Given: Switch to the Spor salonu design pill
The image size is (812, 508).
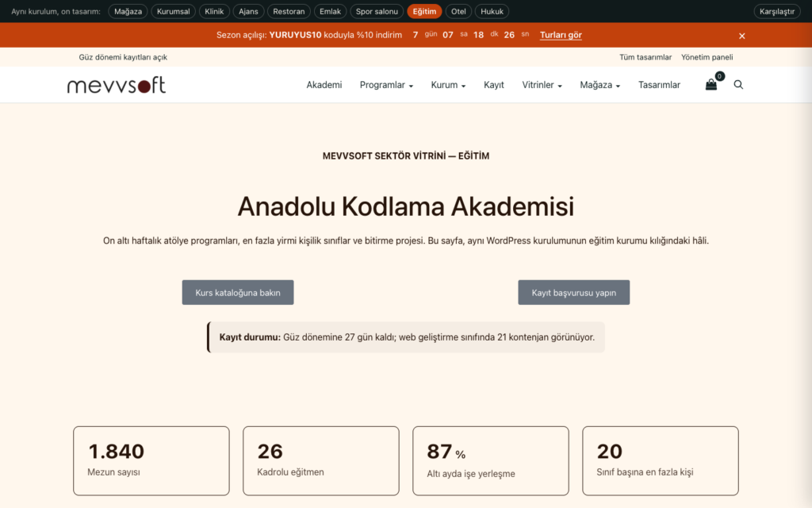Looking at the screenshot, I should [377, 11].
